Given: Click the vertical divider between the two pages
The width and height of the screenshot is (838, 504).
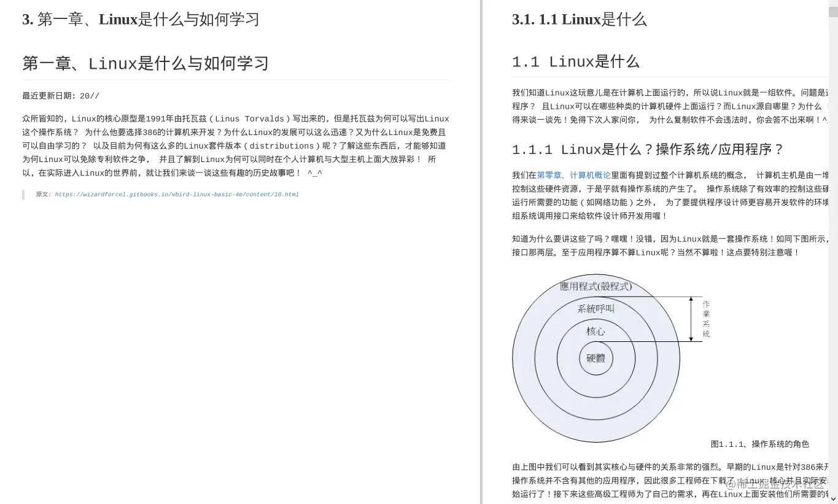Looking at the screenshot, I should [482, 246].
